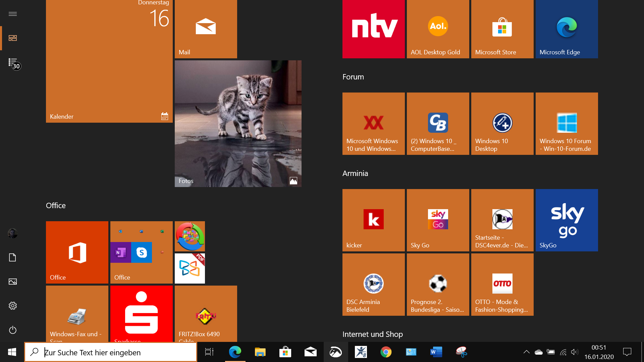Image resolution: width=644 pixels, height=362 pixels.
Task: Click the volume icon in system tray
Action: pos(574,352)
